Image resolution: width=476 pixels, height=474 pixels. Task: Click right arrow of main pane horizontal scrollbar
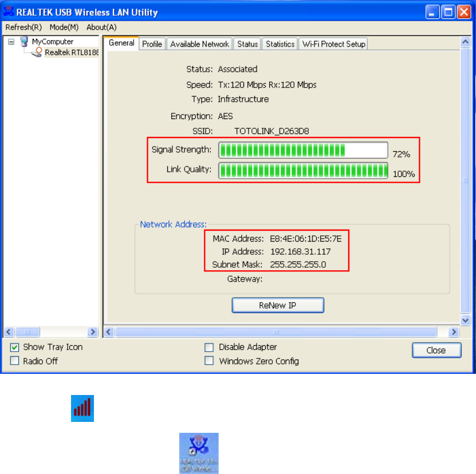tap(454, 331)
